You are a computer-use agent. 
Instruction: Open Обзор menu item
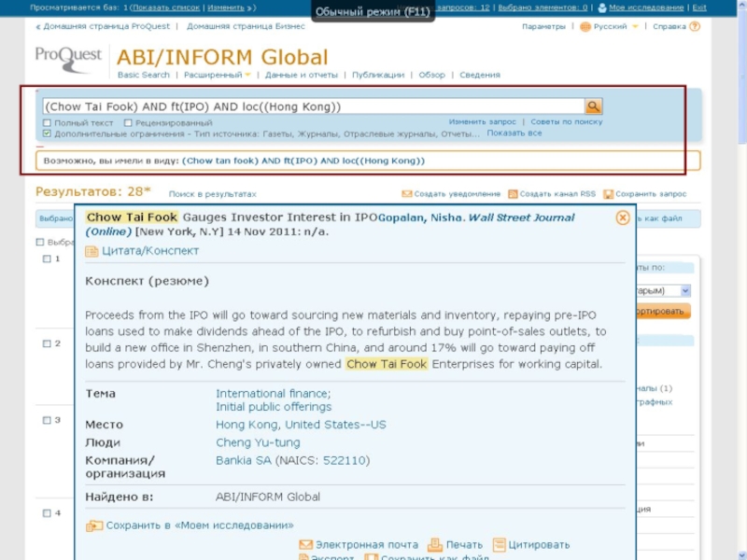point(431,75)
